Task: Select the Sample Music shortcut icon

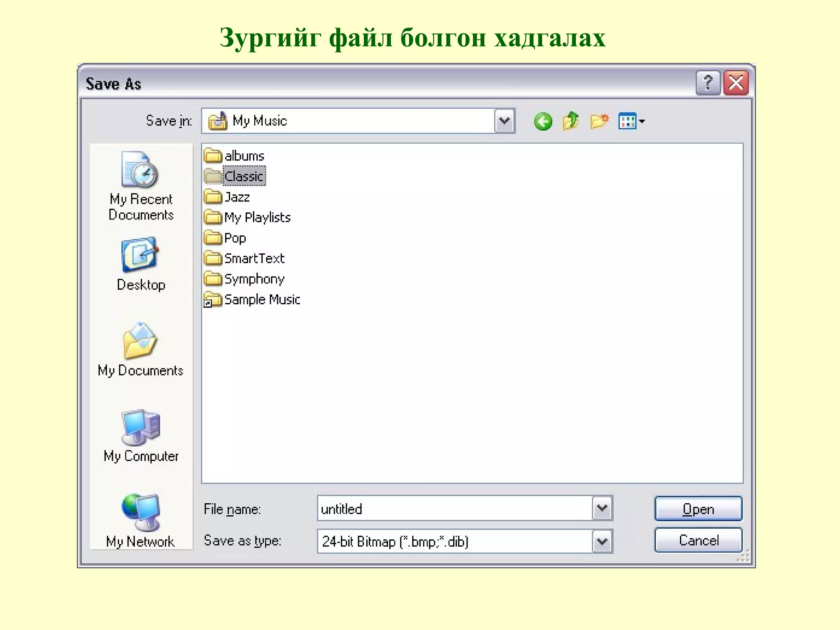Action: tap(213, 299)
